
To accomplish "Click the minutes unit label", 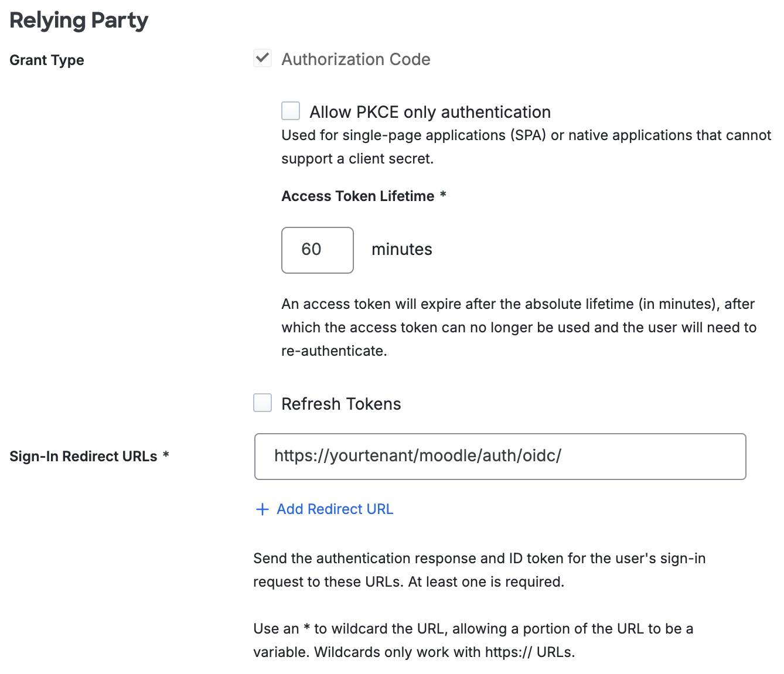I will 401,249.
